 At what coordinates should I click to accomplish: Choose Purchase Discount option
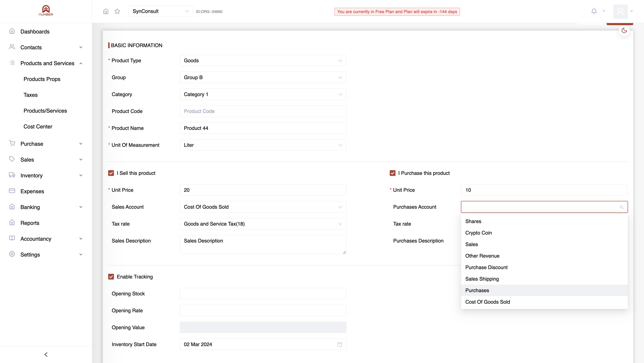click(544, 267)
